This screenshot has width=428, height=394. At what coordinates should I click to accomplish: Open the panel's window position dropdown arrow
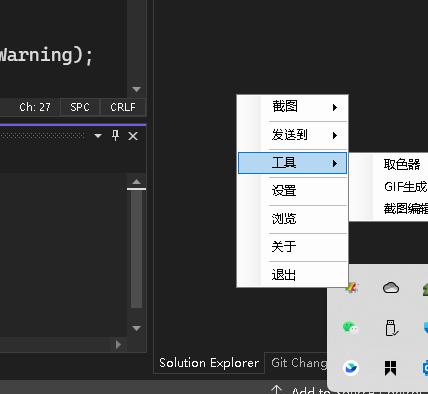pos(98,136)
